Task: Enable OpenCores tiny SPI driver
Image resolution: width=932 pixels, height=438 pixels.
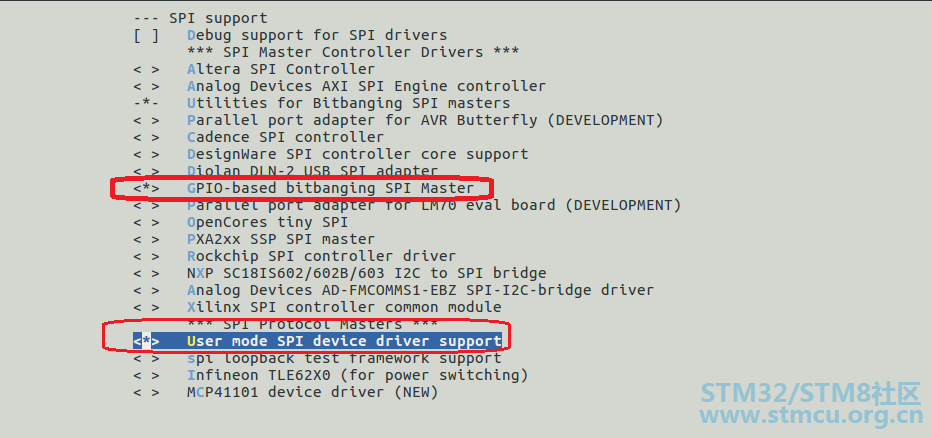Action: pyautogui.click(x=241, y=222)
